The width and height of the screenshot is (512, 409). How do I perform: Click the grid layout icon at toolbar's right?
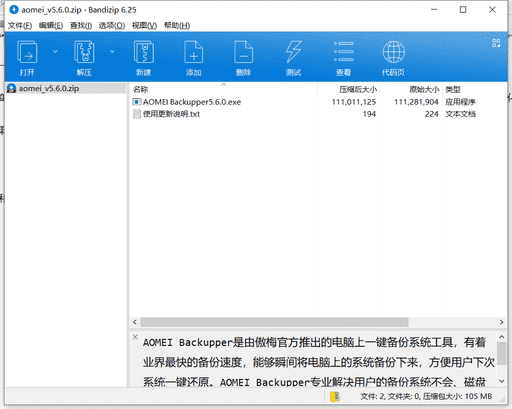496,43
